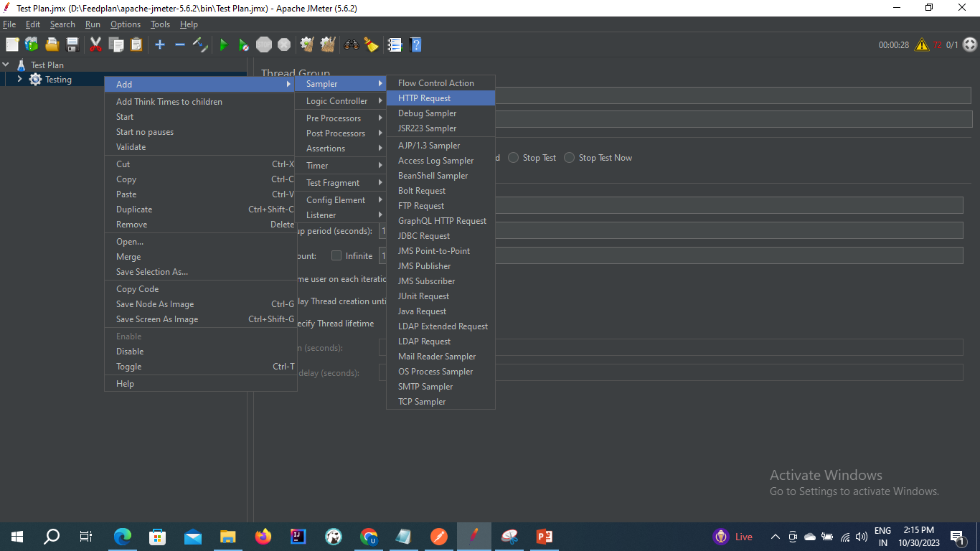Click the Reset Search yellow broom icon
Viewport: 980px width, 551px height.
pyautogui.click(x=371, y=44)
